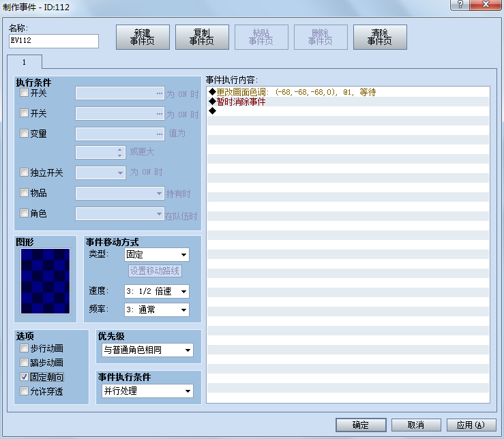Image resolution: width=504 pixels, height=439 pixels.
Task: Click the event graphic thumbnail in 图形
Action: coord(45,282)
